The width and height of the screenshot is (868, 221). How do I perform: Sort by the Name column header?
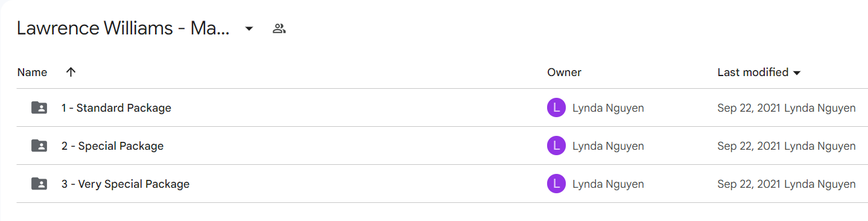[x=32, y=72]
